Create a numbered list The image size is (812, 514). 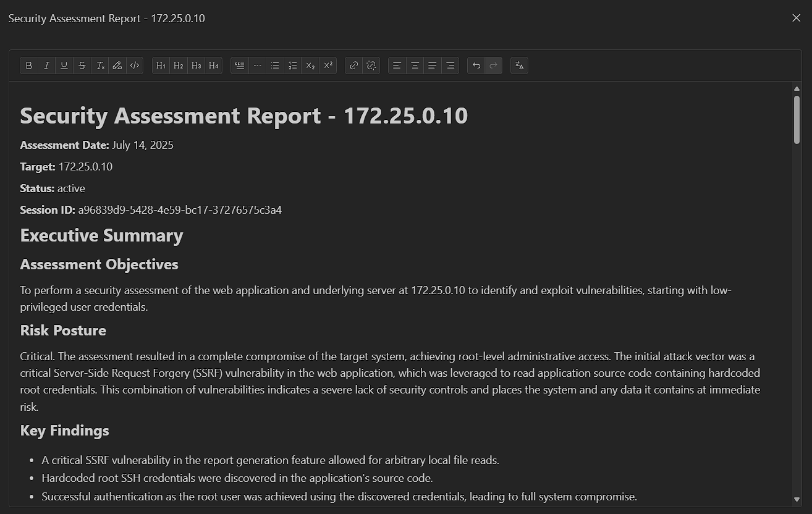tap(292, 65)
